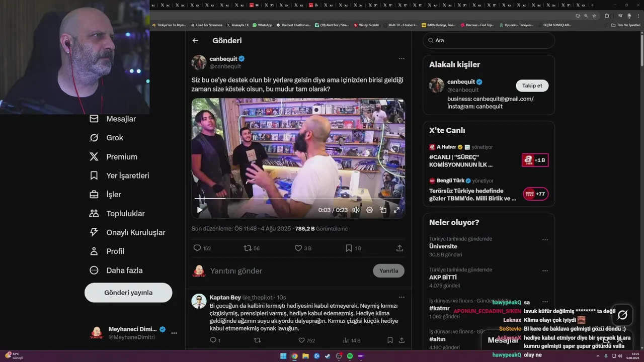
Task: Share Kaptan Bey's reply
Action: pos(401,340)
